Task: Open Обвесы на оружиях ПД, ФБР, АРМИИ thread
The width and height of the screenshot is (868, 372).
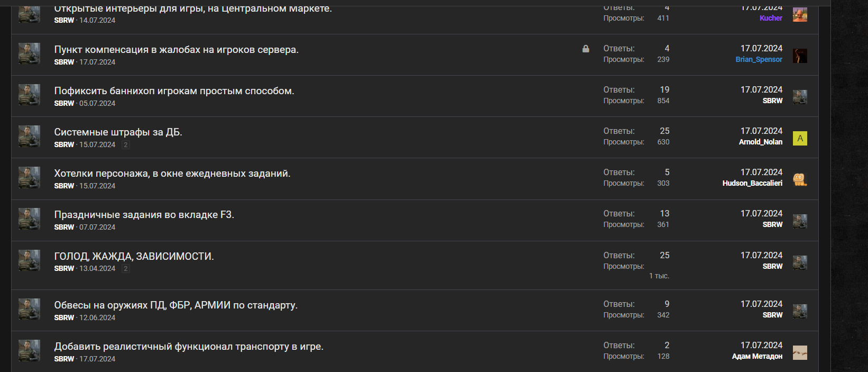Action: click(176, 305)
